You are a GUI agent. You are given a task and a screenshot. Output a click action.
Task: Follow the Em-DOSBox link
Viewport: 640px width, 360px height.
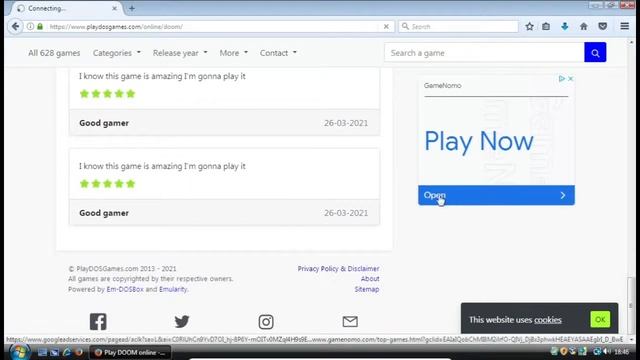[125, 289]
